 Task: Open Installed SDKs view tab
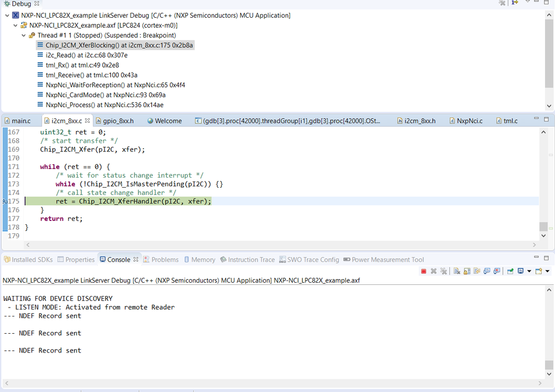(28, 260)
